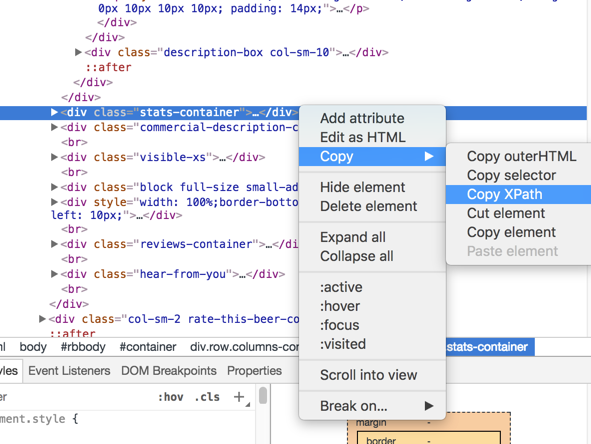This screenshot has width=591, height=444.
Task: Toggle the :hov element state panel
Action: coord(171,397)
